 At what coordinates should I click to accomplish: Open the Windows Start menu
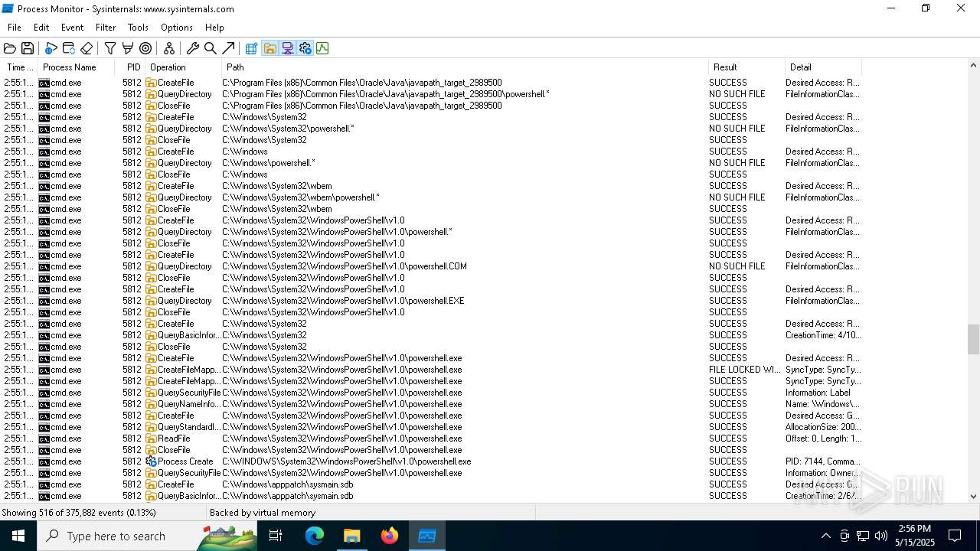[18, 536]
